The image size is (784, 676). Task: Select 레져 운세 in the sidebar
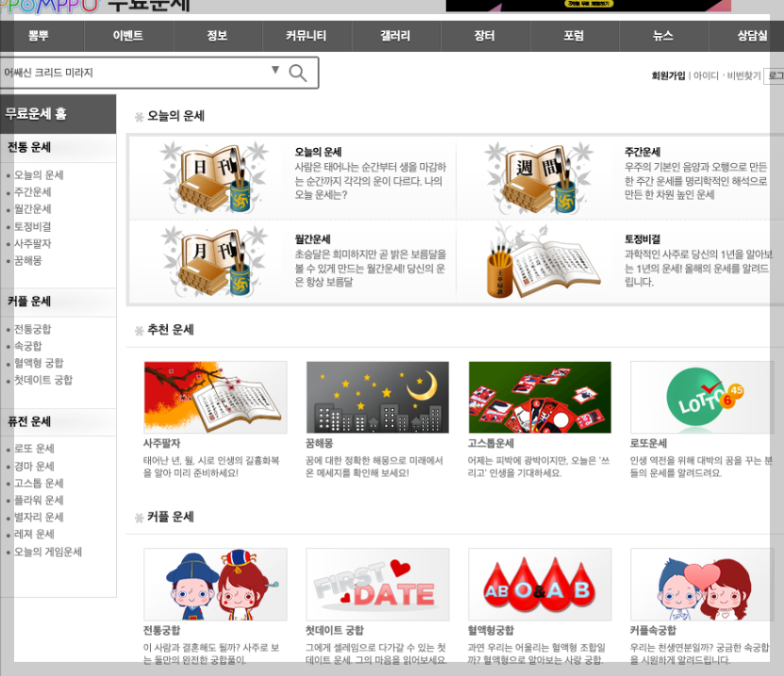34,534
